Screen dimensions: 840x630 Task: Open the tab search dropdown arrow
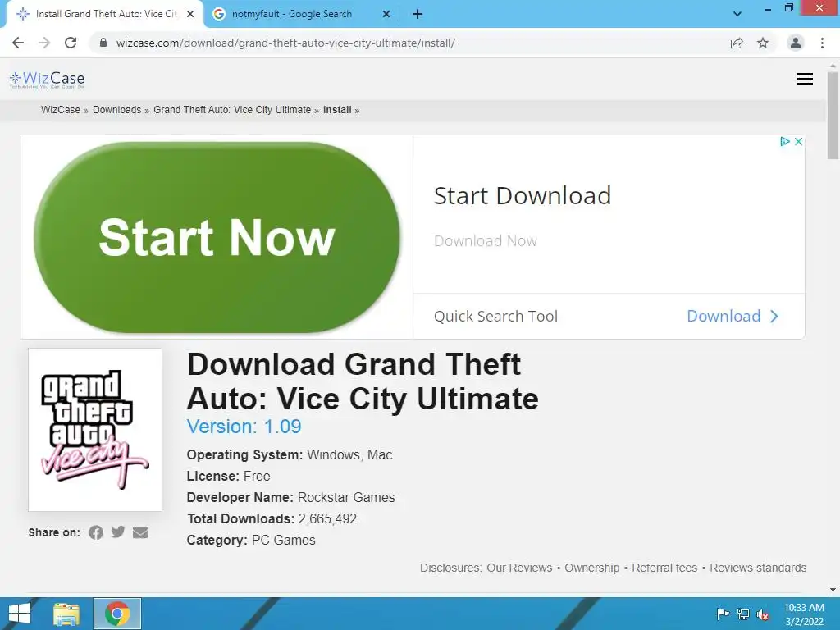737,14
